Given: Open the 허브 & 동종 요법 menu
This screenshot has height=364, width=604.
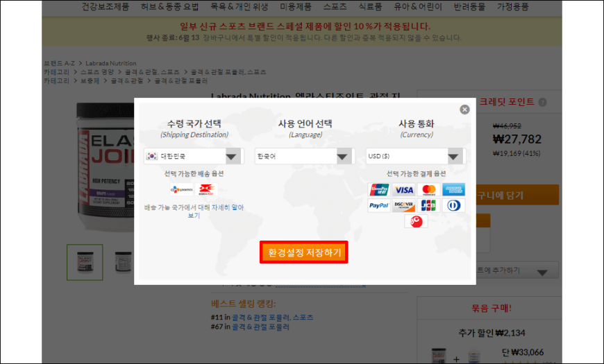Looking at the screenshot, I should click(x=169, y=6).
